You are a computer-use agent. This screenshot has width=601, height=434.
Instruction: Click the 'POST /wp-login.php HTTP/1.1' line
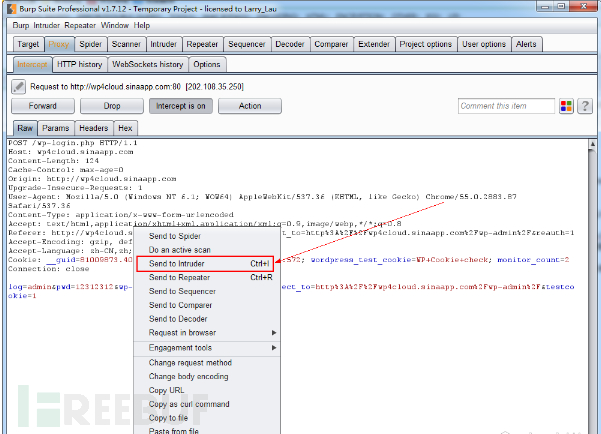73,143
